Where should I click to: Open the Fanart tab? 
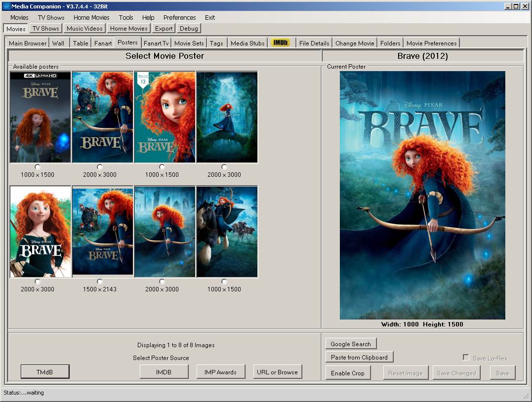tap(103, 43)
